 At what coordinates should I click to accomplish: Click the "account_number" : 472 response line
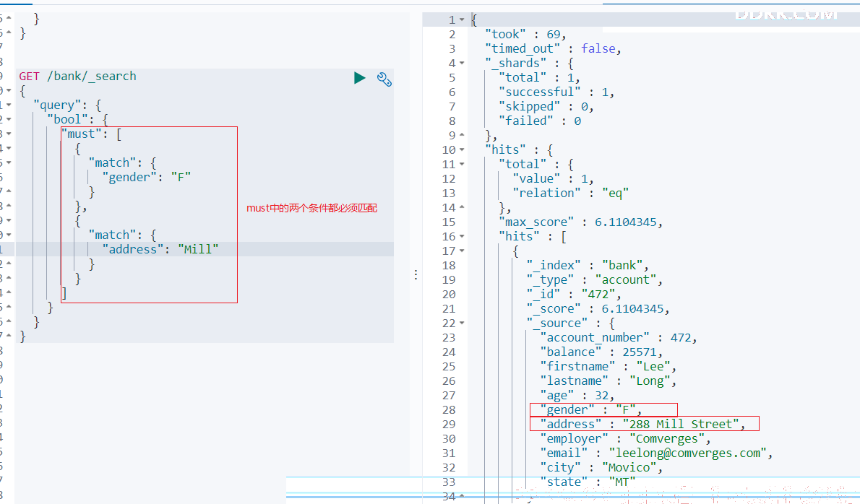618,337
